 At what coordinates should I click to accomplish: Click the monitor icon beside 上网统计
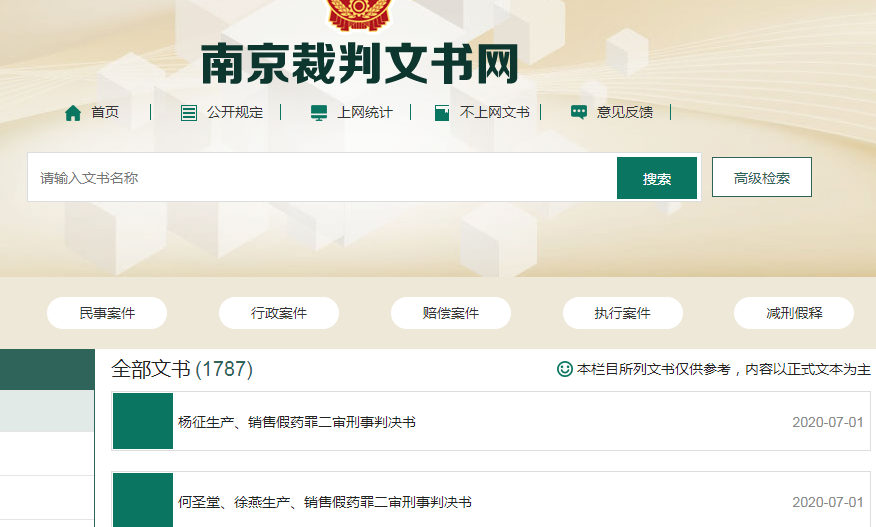coord(319,113)
